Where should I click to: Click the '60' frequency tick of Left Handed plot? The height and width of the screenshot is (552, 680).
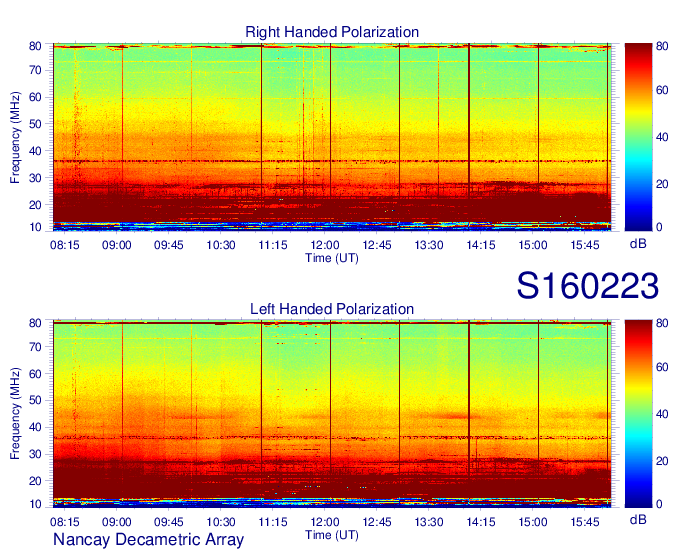point(35,374)
